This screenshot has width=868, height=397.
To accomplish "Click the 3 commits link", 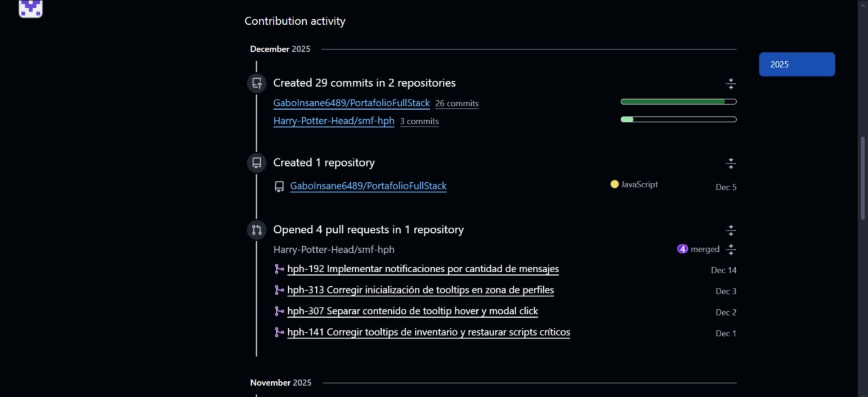I will click(x=419, y=121).
